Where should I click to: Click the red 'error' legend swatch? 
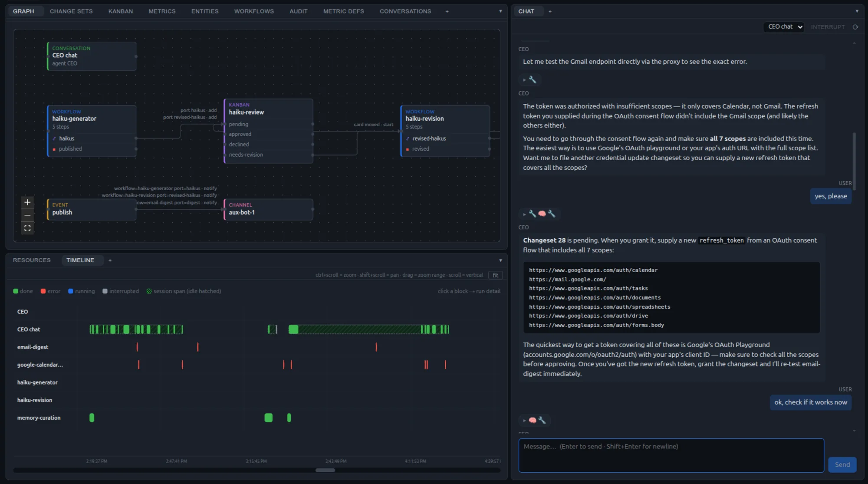click(x=43, y=291)
